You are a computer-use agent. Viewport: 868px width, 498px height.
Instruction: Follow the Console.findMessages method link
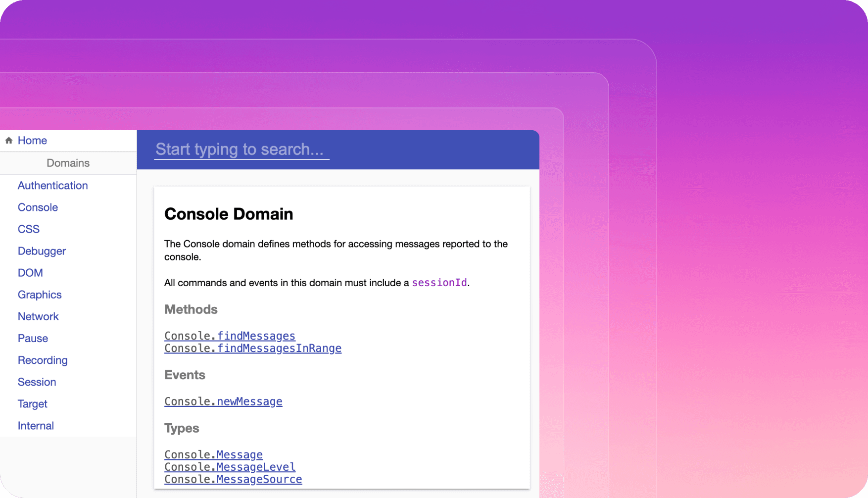point(230,336)
